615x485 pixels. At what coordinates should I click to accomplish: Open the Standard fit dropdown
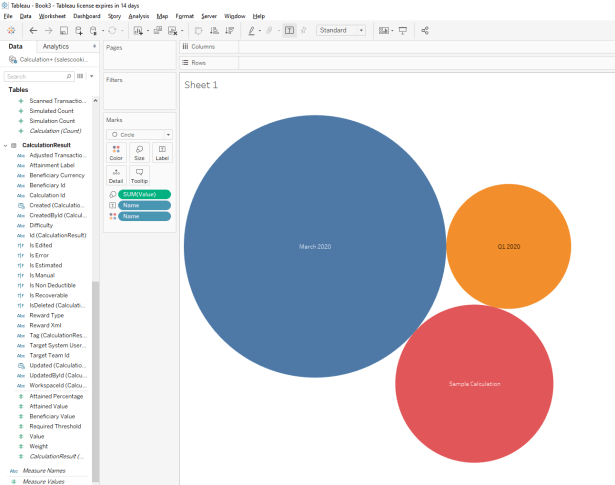[340, 31]
